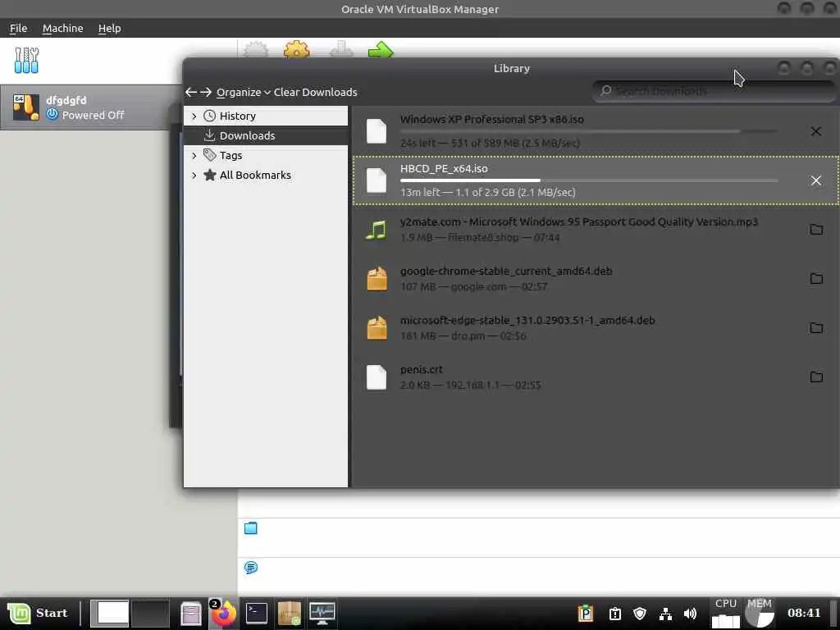This screenshot has width=840, height=630.
Task: Open the file manager from the taskbar
Action: (x=190, y=614)
